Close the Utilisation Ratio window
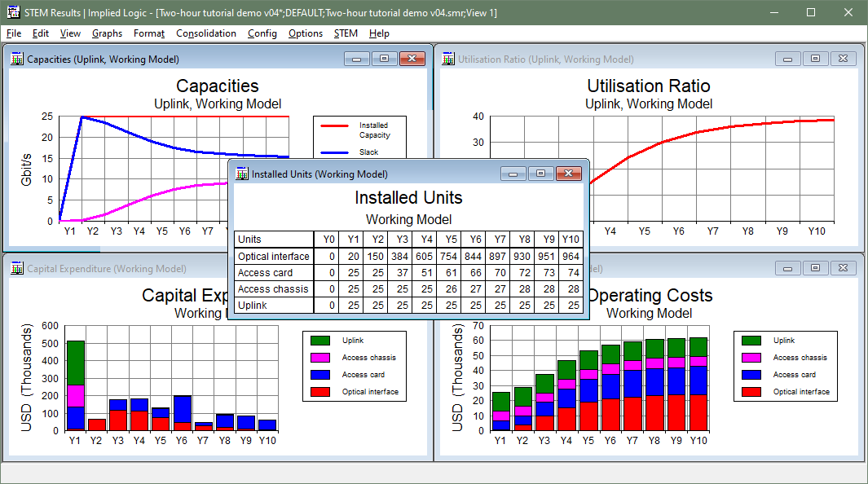 [x=843, y=59]
